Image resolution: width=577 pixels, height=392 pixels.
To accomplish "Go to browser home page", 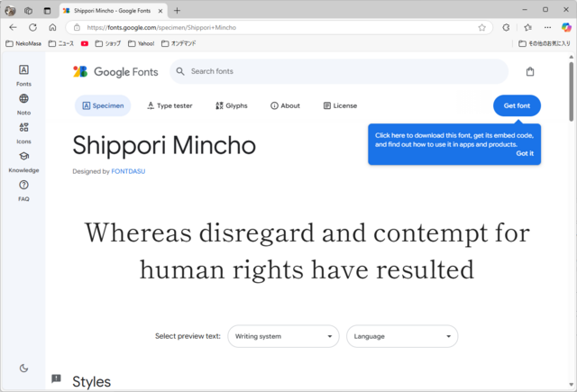I will [52, 27].
